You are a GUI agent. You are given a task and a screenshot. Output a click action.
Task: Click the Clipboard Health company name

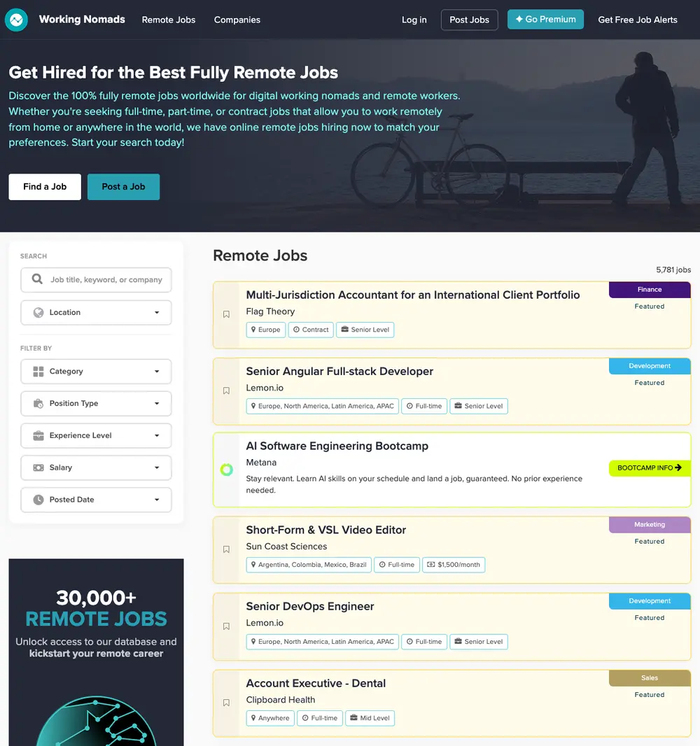coord(280,700)
